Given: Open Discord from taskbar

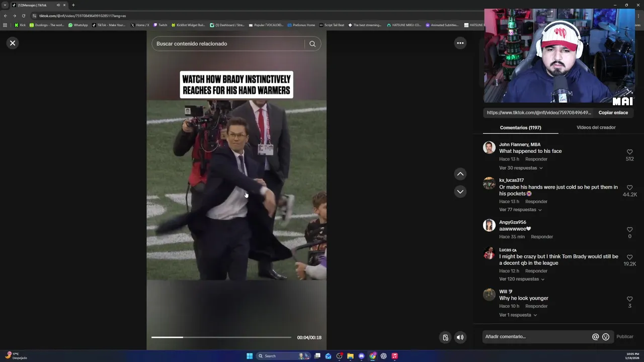Looking at the screenshot, I should coord(361,356).
